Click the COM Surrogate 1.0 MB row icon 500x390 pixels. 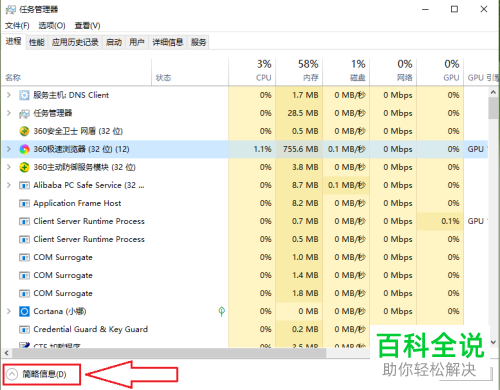[x=24, y=257]
